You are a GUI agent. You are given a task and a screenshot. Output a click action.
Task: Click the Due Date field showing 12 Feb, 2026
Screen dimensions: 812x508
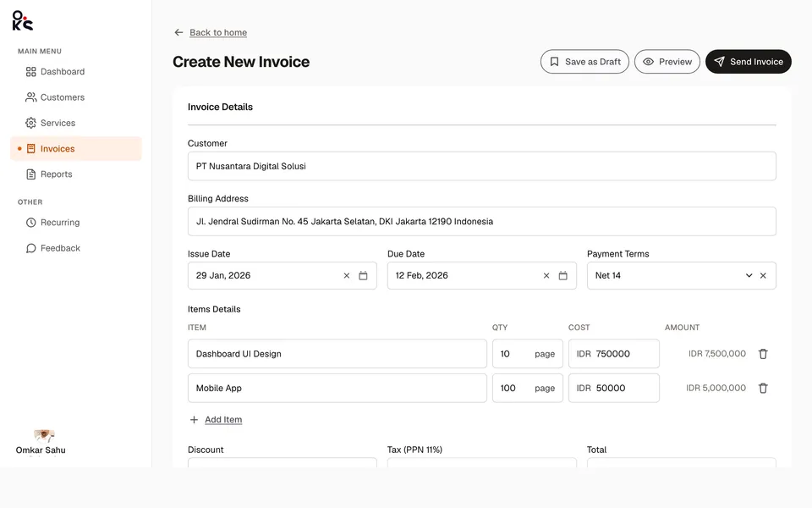point(481,276)
